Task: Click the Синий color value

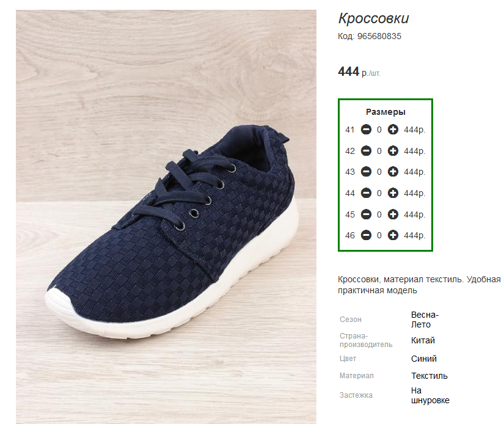Action: [424, 359]
